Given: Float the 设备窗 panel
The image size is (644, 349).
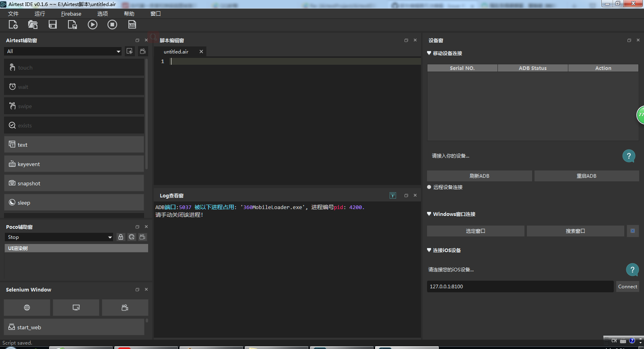Looking at the screenshot, I should tap(629, 40).
